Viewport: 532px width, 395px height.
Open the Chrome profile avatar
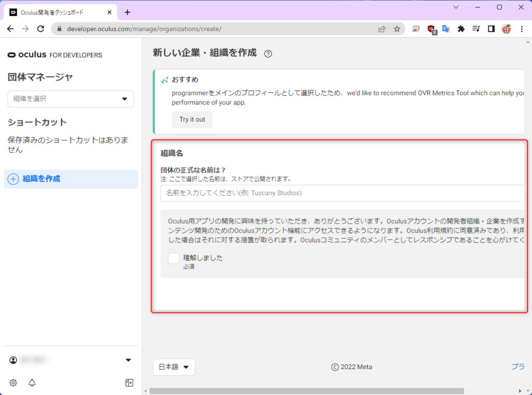click(506, 29)
